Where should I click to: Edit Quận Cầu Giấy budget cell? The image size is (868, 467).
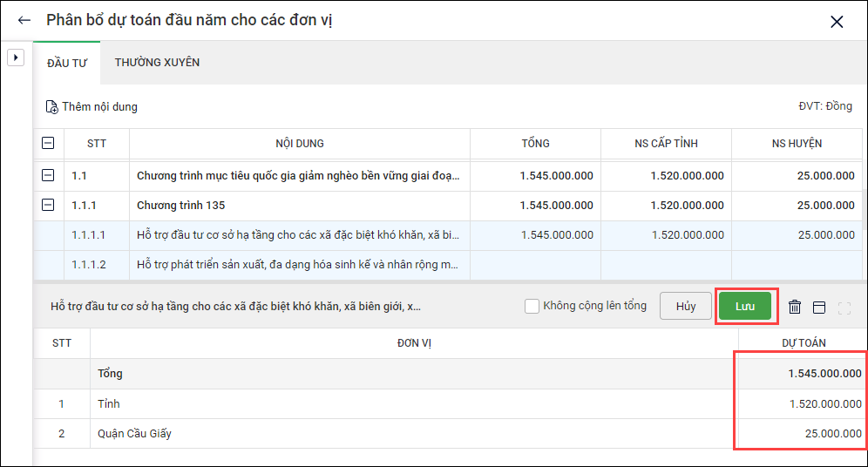tap(800, 434)
